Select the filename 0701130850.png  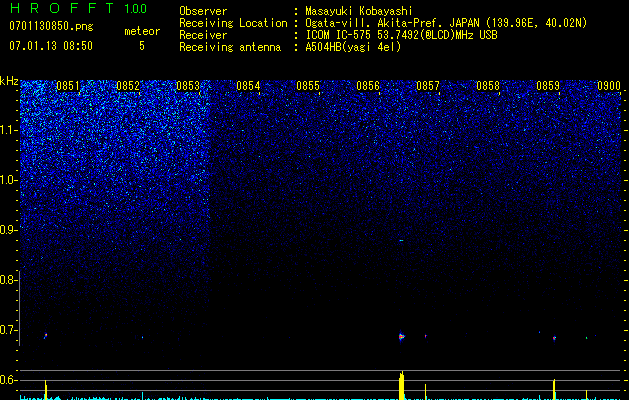51,26
